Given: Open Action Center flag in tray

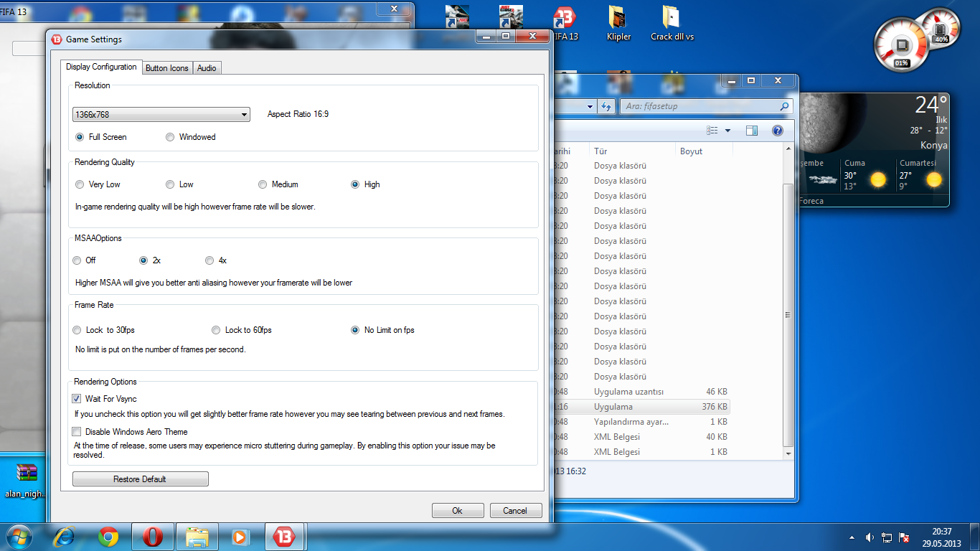Looking at the screenshot, I should (x=904, y=537).
